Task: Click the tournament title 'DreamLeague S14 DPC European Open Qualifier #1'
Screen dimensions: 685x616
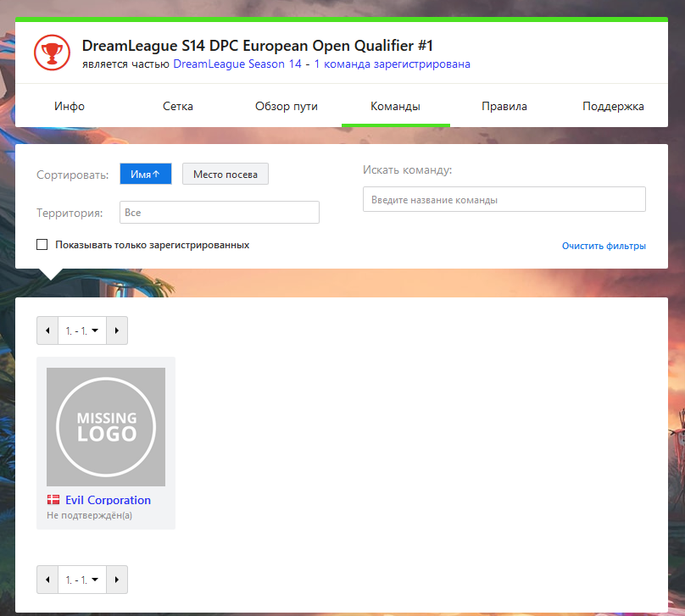Action: (258, 46)
